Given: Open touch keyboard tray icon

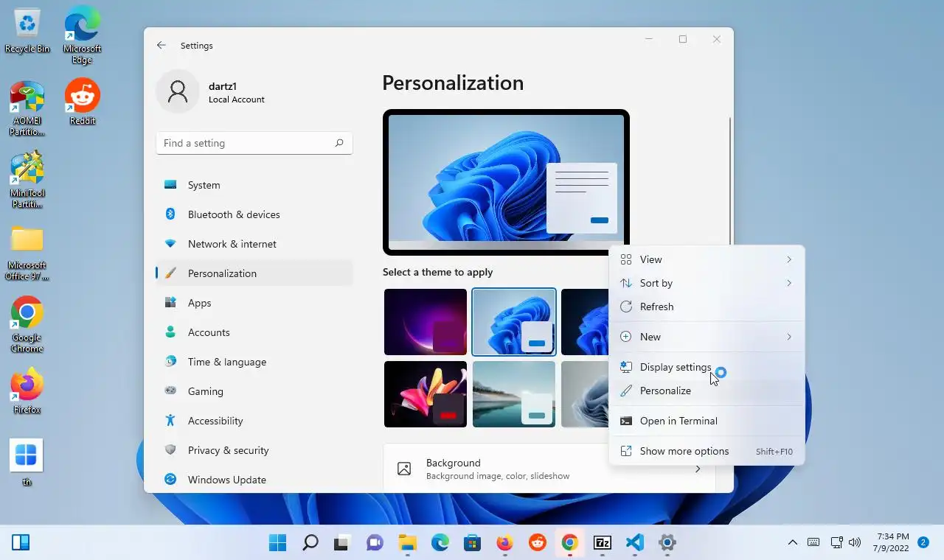Looking at the screenshot, I should [x=813, y=543].
